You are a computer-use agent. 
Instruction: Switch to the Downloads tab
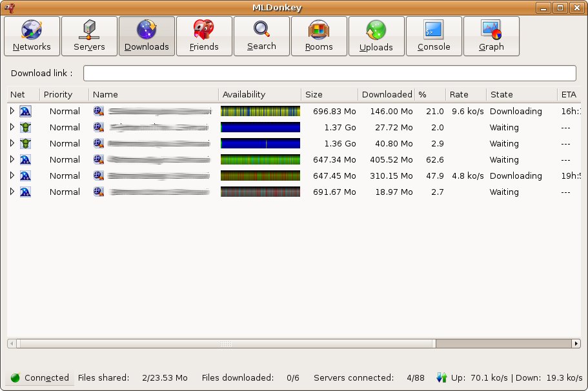[147, 36]
